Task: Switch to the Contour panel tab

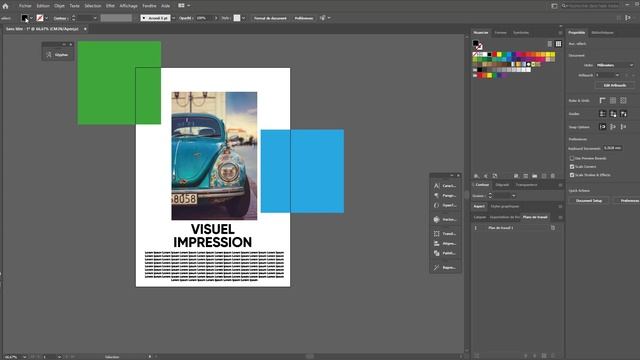Action: [482, 185]
